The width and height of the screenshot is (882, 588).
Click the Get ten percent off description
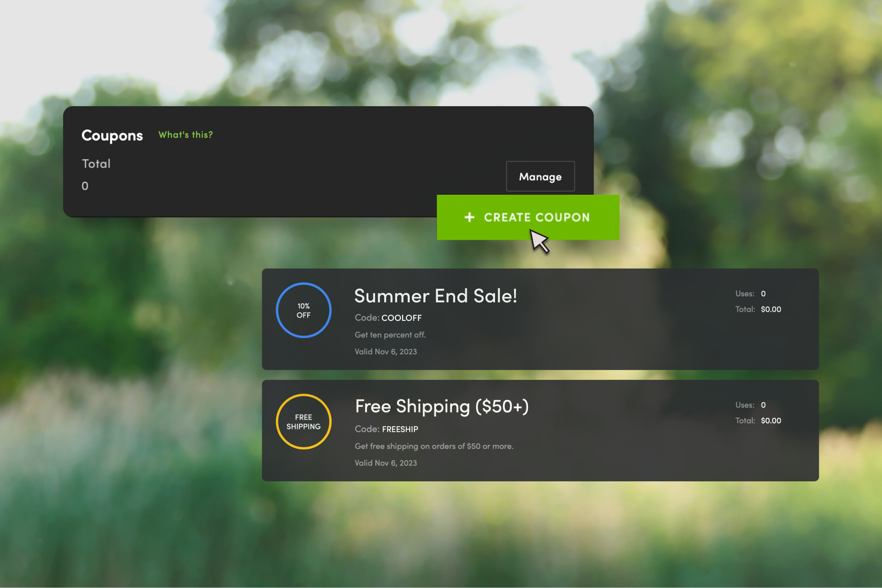coord(390,335)
